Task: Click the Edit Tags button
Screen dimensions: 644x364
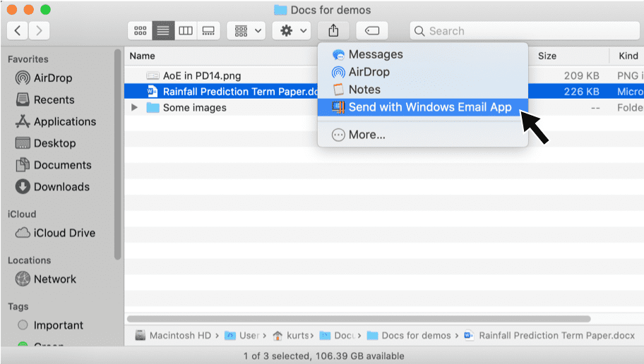Action: [x=371, y=31]
